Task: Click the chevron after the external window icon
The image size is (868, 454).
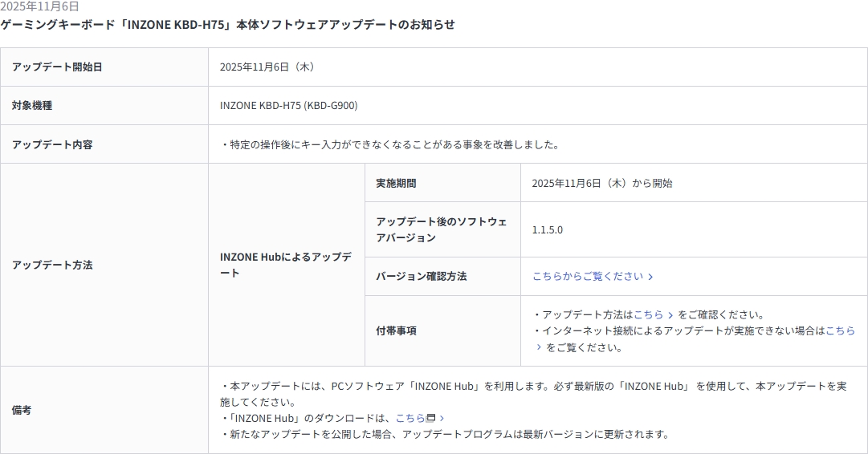Action: (442, 419)
